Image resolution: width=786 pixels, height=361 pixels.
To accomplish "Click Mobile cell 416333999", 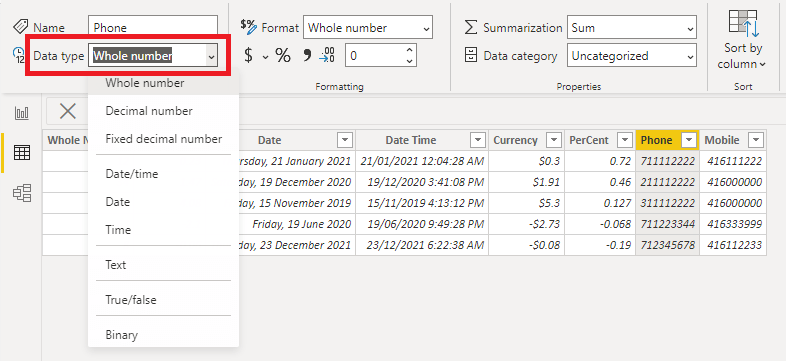I will point(733,224).
